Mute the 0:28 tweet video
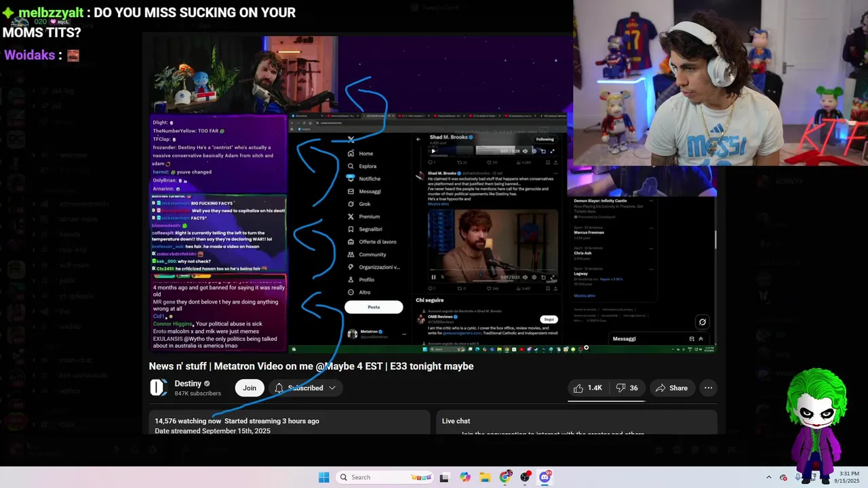 coord(525,151)
